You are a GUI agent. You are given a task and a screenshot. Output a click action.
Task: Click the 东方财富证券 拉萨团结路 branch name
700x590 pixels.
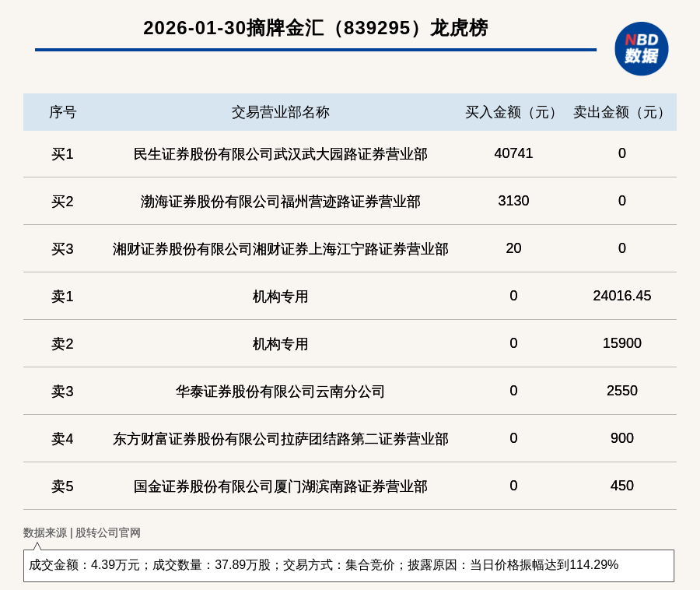(280, 439)
